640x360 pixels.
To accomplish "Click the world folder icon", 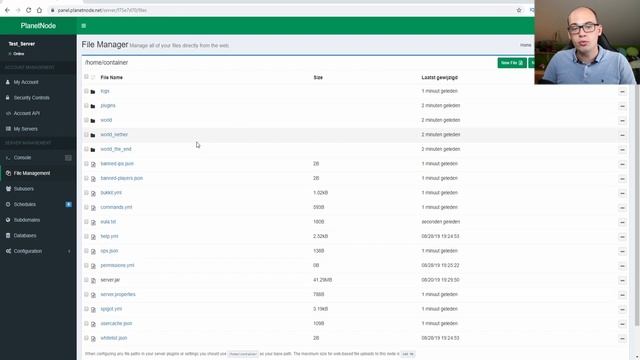I will 93,121.
